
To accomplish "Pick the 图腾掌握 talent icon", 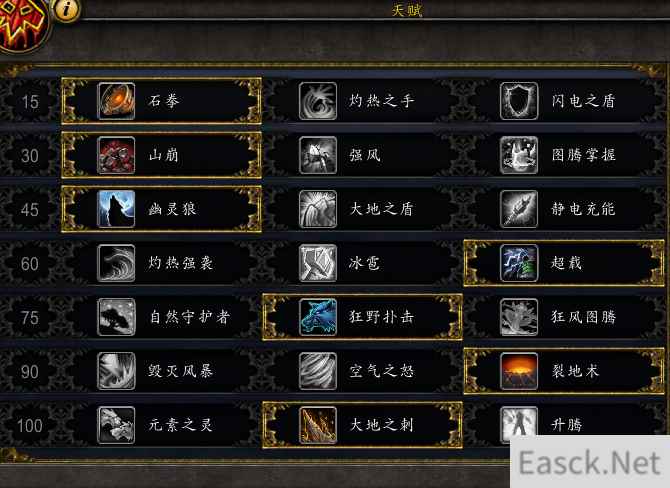I will pos(519,155).
